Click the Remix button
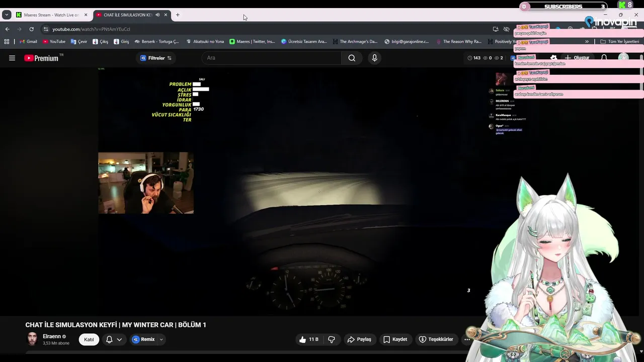 (143, 339)
